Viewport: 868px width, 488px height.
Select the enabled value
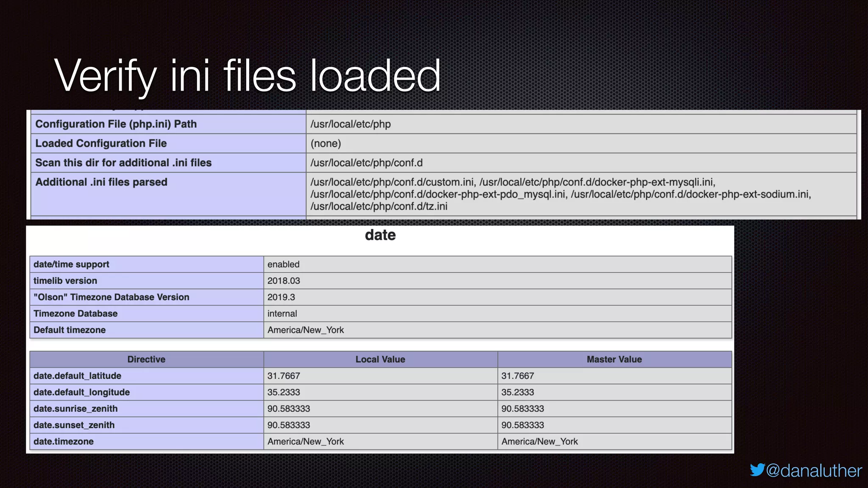(283, 264)
